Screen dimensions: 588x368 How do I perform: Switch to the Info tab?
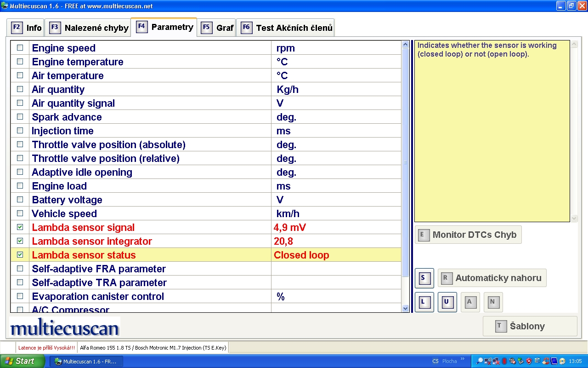coord(26,28)
